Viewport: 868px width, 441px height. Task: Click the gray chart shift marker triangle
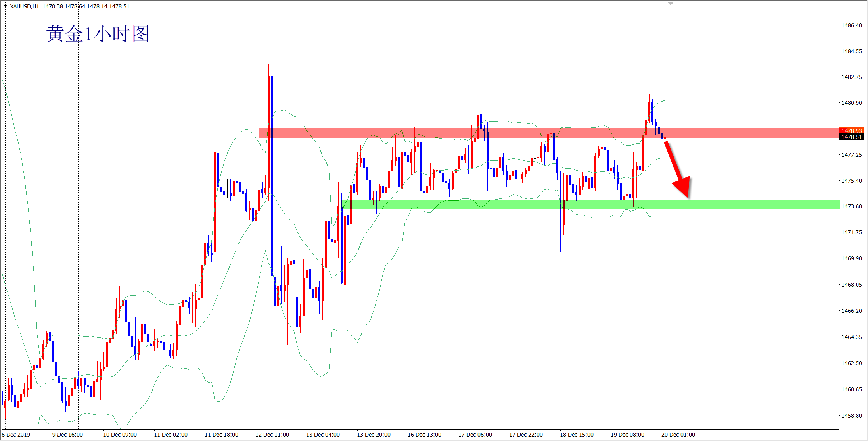click(671, 3)
